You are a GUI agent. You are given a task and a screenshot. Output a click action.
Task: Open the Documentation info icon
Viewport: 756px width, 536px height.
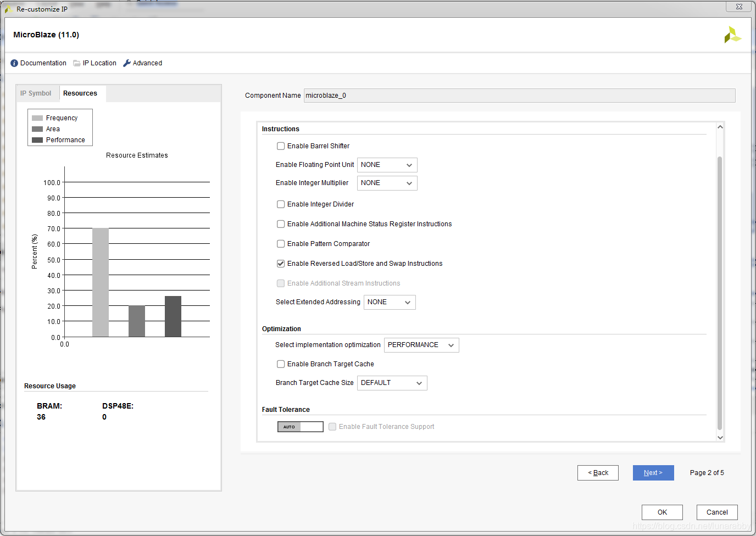14,63
